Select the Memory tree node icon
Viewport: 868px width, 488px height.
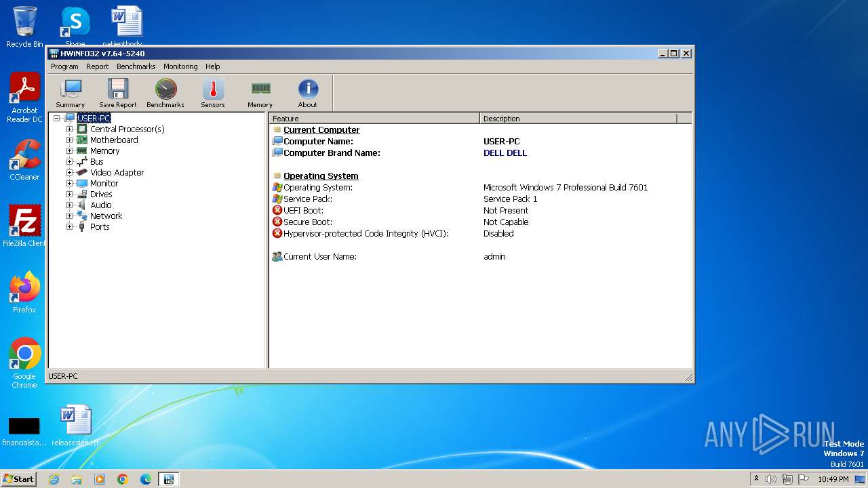[x=82, y=150]
